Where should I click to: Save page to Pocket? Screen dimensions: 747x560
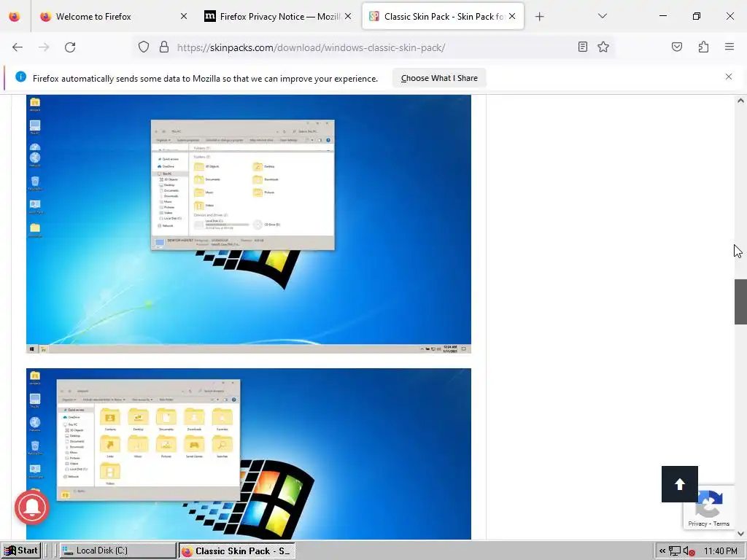click(x=676, y=47)
